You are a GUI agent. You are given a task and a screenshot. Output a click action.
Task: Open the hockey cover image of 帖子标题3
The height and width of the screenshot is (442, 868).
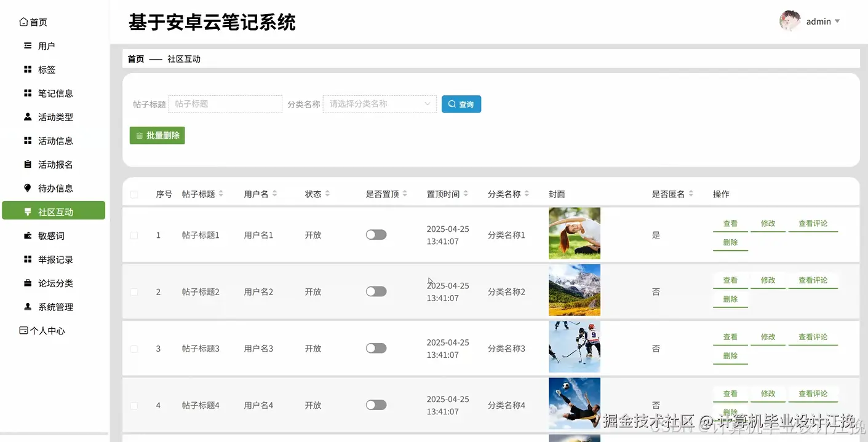pyautogui.click(x=575, y=347)
